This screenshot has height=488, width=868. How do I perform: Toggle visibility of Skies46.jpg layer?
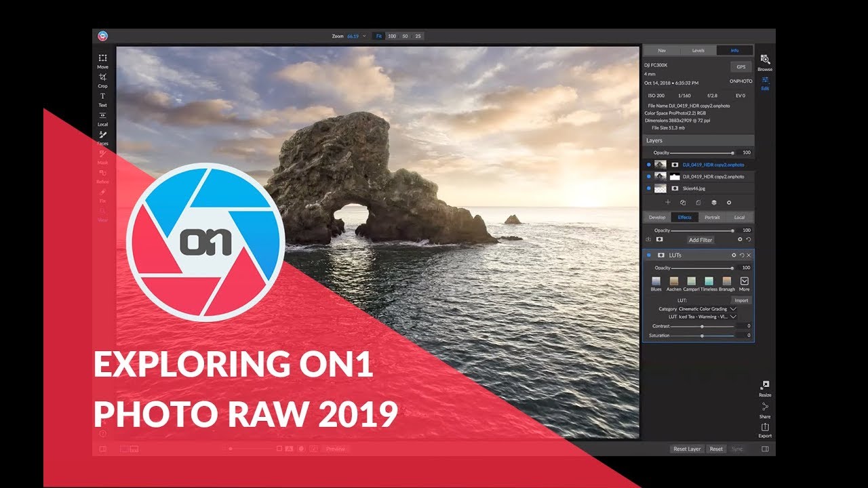[648, 188]
